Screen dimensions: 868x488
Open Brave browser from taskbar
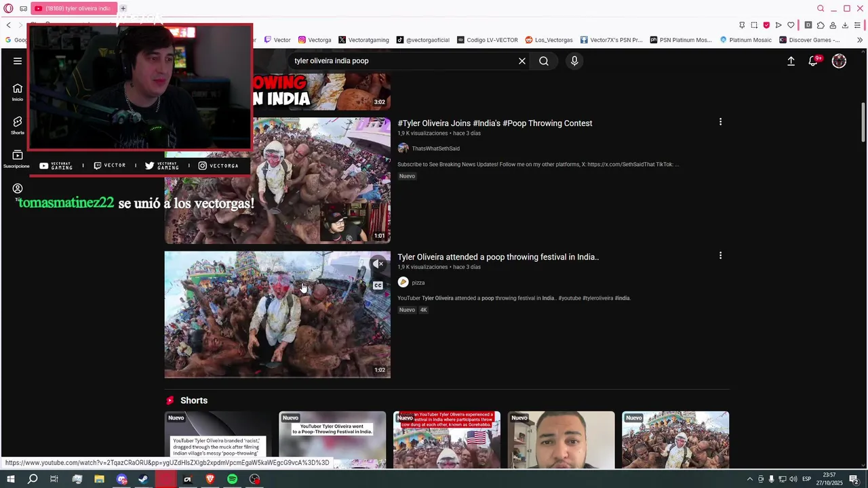pyautogui.click(x=210, y=479)
